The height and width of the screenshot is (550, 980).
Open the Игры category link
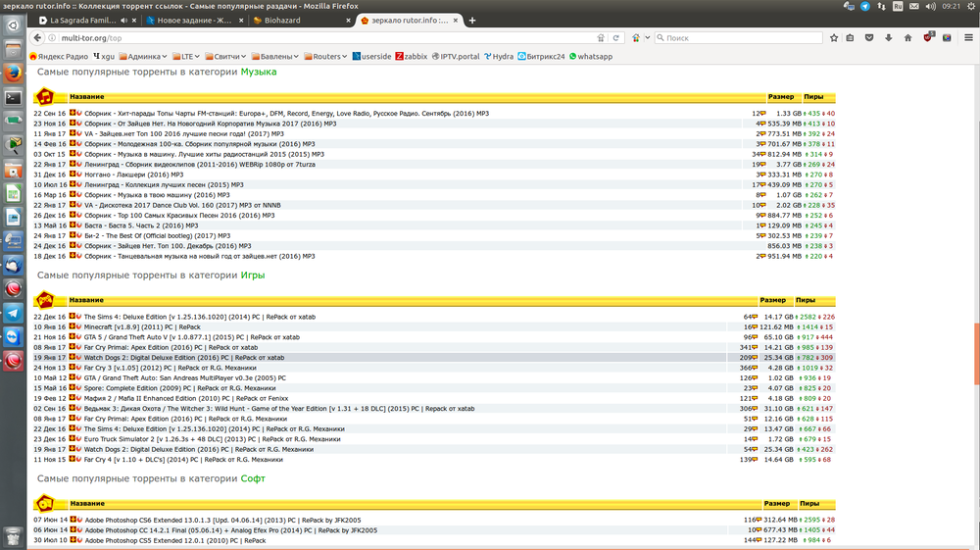point(253,275)
